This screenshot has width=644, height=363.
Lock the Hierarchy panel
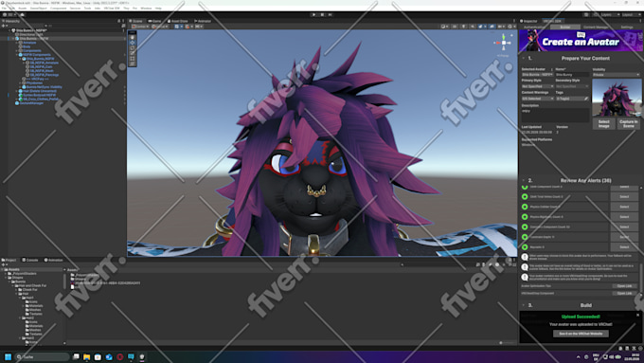119,21
